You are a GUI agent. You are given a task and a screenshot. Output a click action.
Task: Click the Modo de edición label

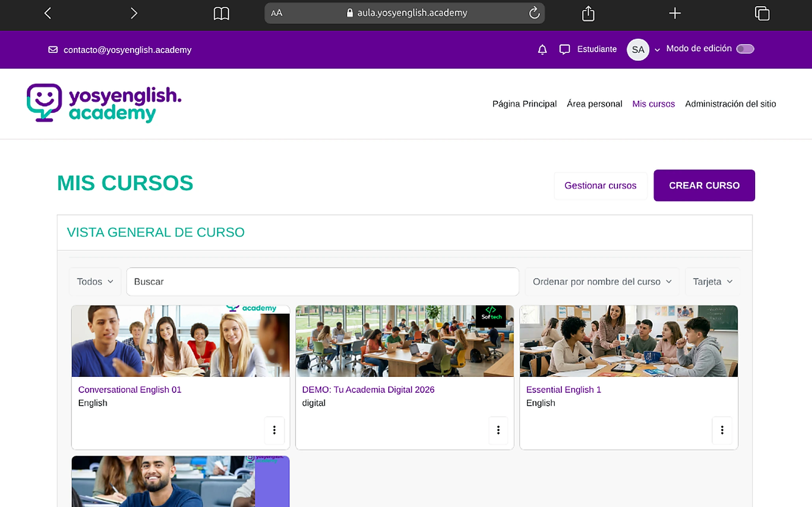[698, 48]
